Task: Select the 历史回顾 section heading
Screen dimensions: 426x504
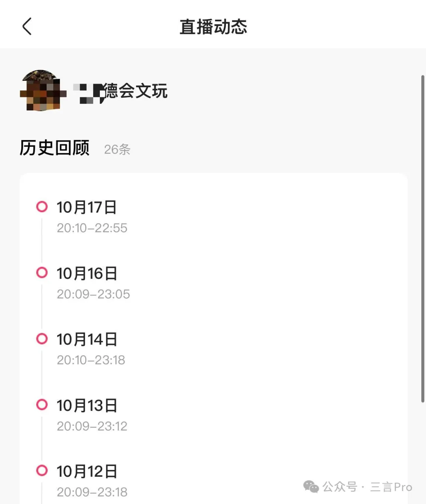Action: click(x=54, y=148)
